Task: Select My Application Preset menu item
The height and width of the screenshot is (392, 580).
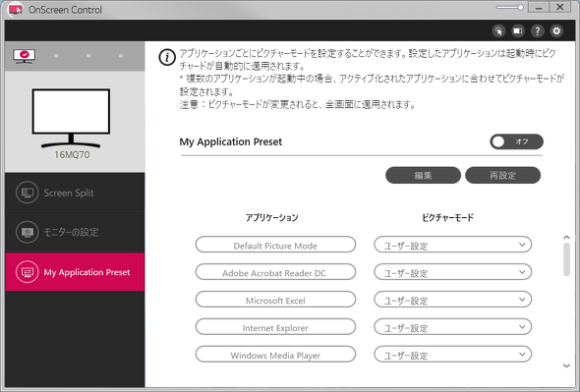Action: tap(75, 272)
